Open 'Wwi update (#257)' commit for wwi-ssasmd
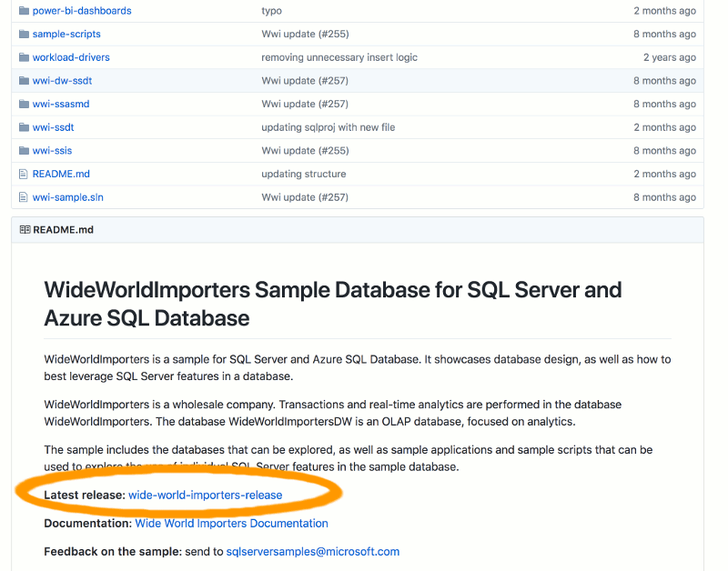Viewport: 728px width, 571px height. point(305,104)
